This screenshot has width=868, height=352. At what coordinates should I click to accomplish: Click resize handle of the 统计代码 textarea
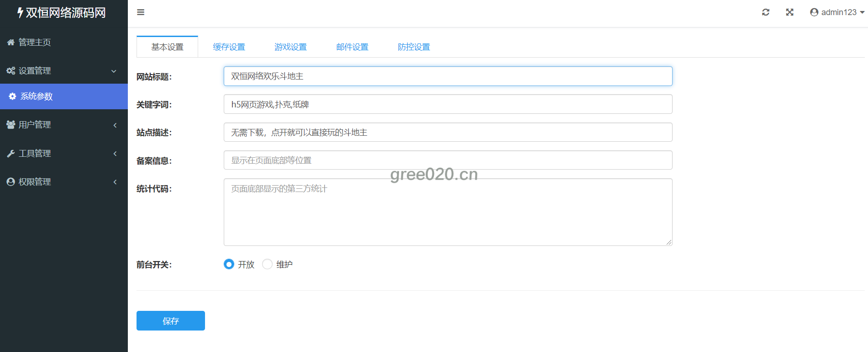click(669, 242)
